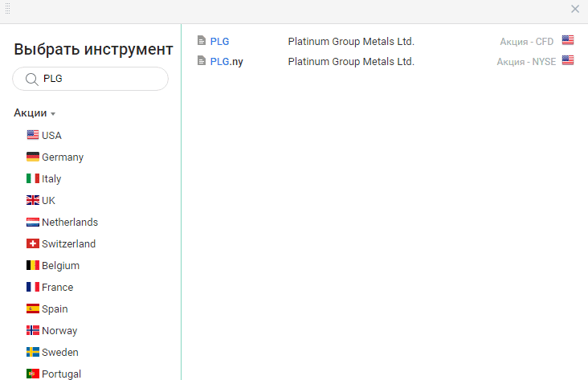Select Portugal stocks category

coord(62,374)
